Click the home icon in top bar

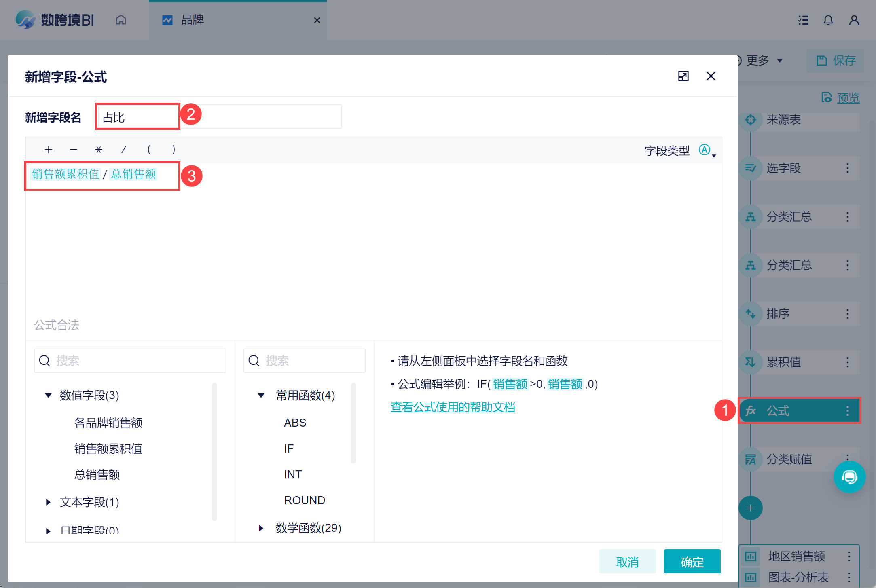coord(121,20)
